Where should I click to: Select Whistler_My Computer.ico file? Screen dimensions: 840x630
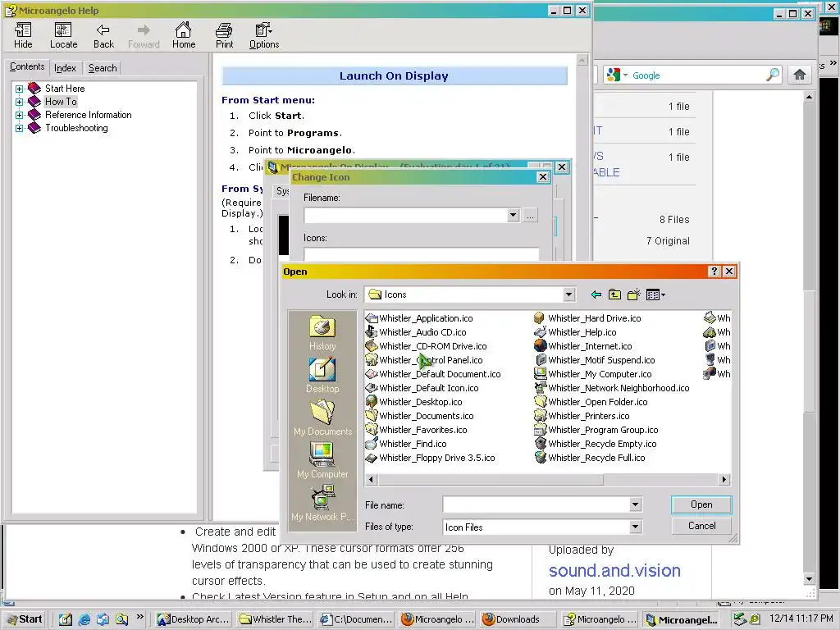coord(594,374)
